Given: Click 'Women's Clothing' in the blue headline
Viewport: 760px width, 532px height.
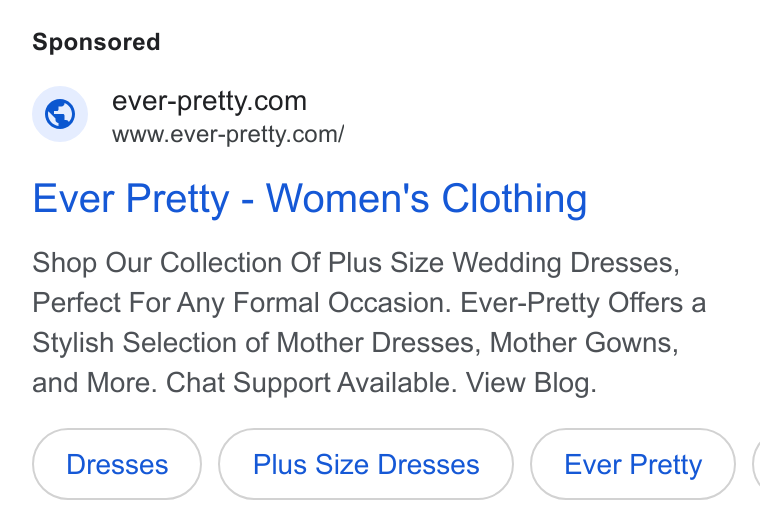Looking at the screenshot, I should pyautogui.click(x=427, y=199).
